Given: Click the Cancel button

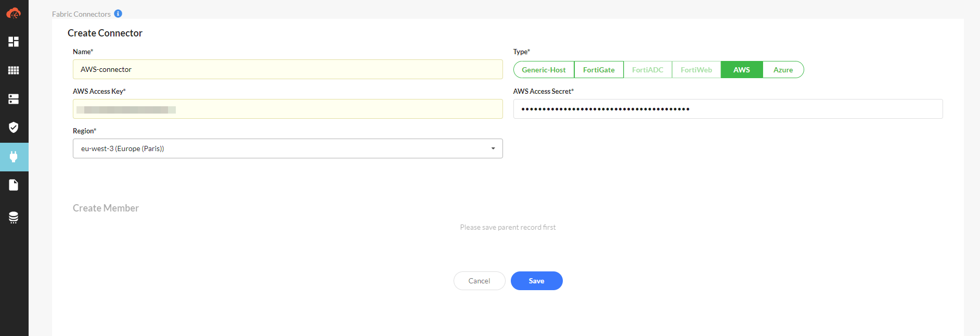Looking at the screenshot, I should 479,281.
